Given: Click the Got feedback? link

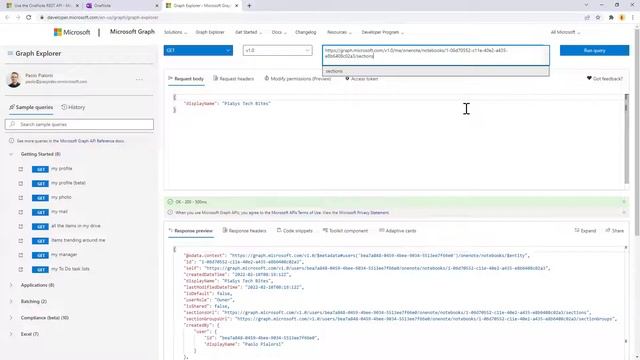Looking at the screenshot, I should (604, 78).
